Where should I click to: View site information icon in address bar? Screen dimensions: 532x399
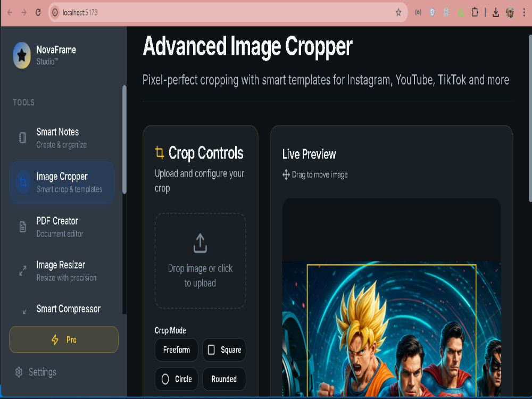[x=55, y=13]
